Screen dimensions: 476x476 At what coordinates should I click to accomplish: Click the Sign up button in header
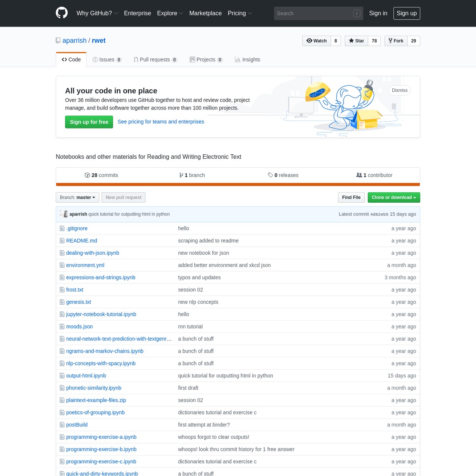point(407,13)
